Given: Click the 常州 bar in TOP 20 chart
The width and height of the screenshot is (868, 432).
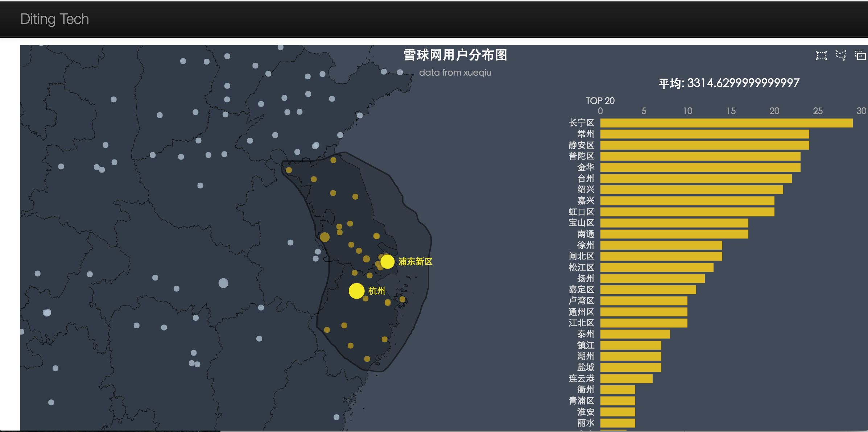Looking at the screenshot, I should [704, 134].
